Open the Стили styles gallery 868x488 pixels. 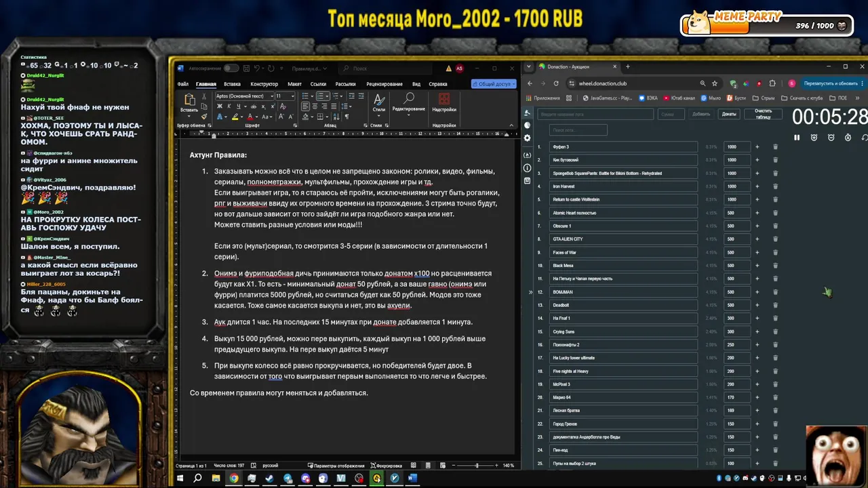pyautogui.click(x=378, y=105)
